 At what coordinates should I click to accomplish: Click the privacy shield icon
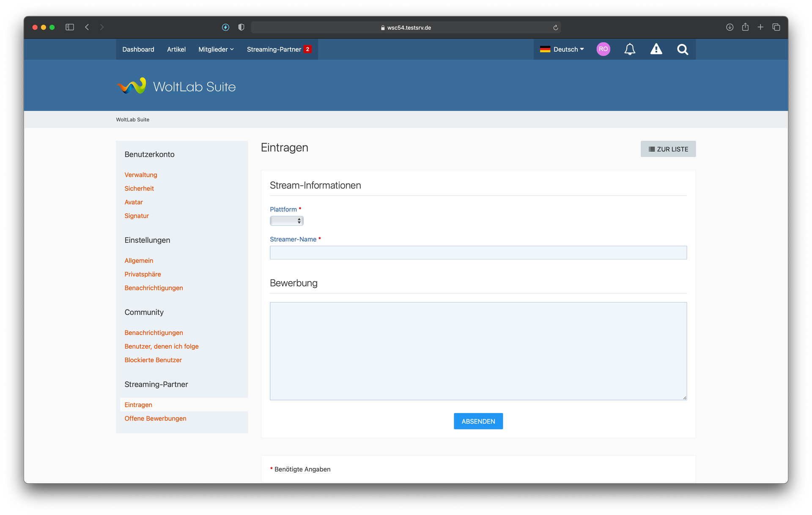241,27
